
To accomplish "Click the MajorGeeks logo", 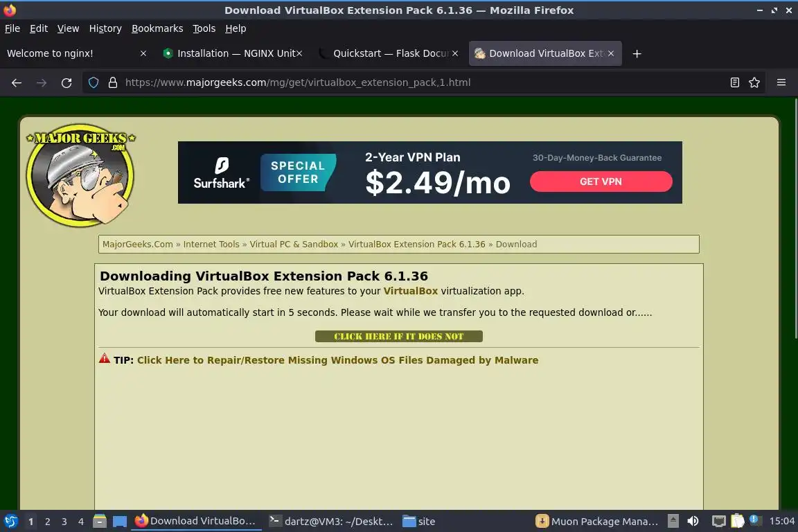I will [x=80, y=175].
